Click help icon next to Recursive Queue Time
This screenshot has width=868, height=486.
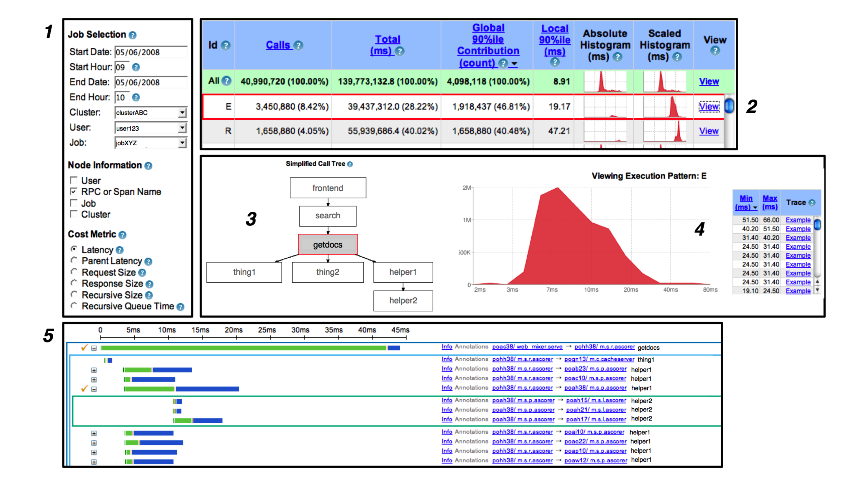coord(181,307)
